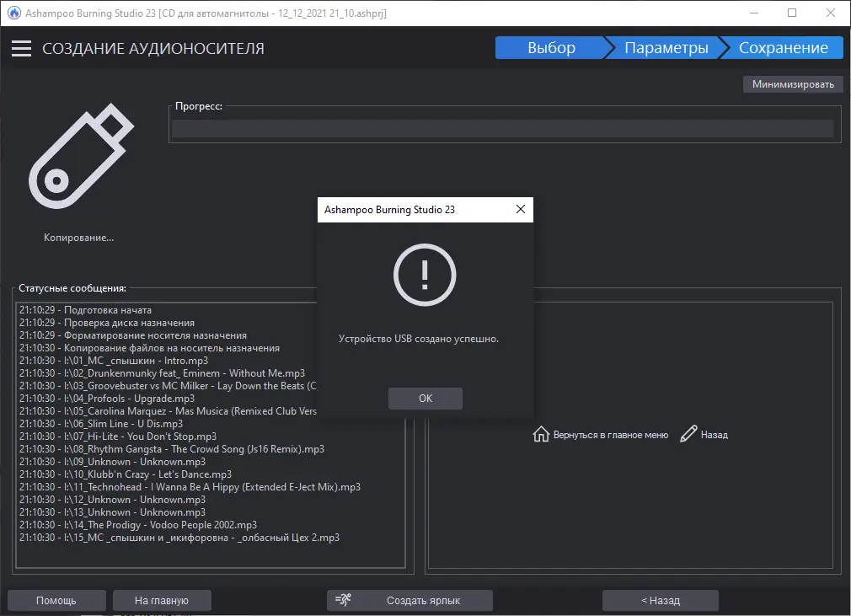The width and height of the screenshot is (851, 616).
Task: Activate Создать ярлык
Action: point(409,600)
